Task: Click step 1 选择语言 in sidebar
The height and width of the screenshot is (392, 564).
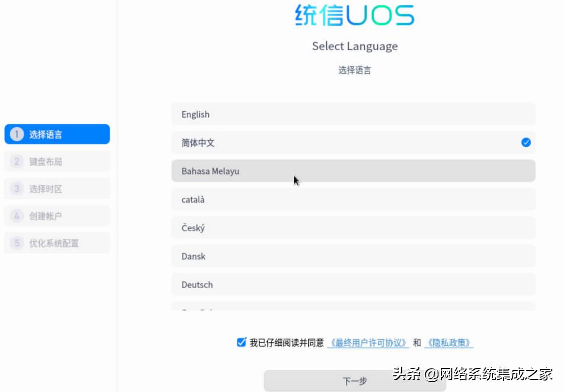Action: tap(57, 134)
